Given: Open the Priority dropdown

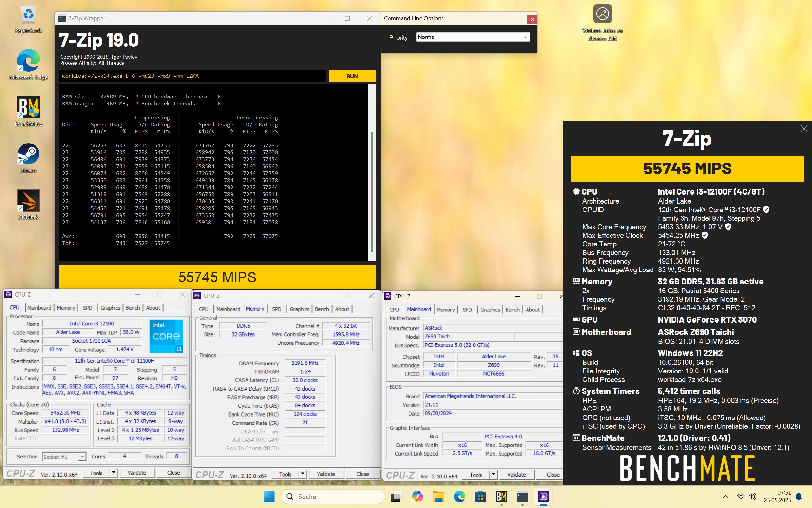Looking at the screenshot, I should tap(473, 37).
